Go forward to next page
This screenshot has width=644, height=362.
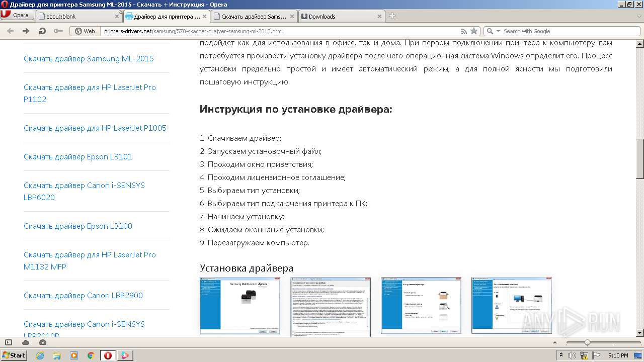(x=26, y=31)
